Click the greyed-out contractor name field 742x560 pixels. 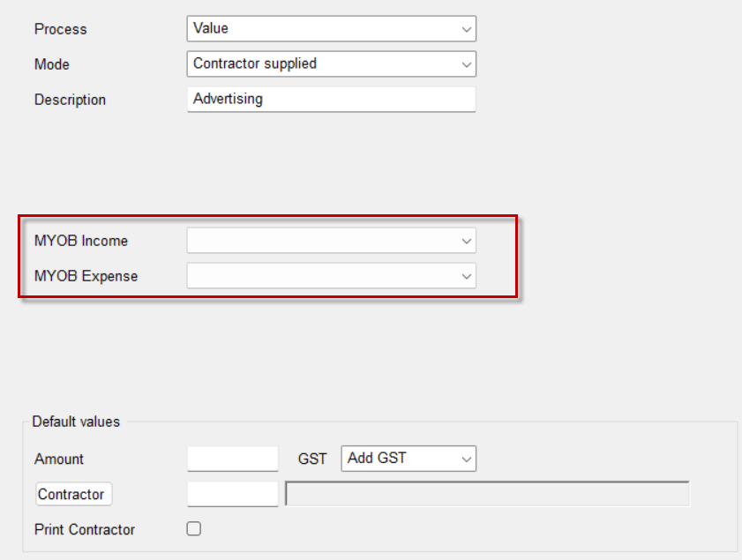point(487,494)
